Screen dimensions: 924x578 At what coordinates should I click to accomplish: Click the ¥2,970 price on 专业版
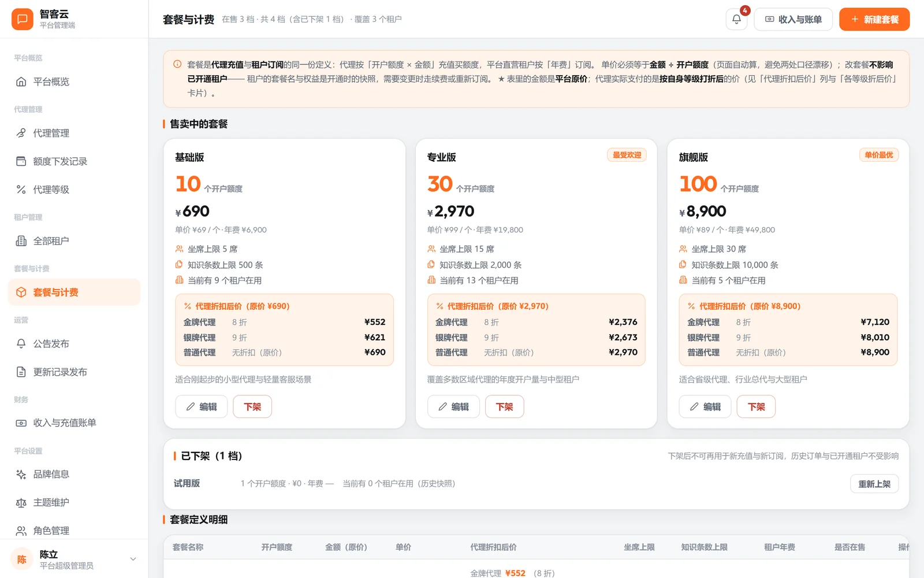click(450, 212)
